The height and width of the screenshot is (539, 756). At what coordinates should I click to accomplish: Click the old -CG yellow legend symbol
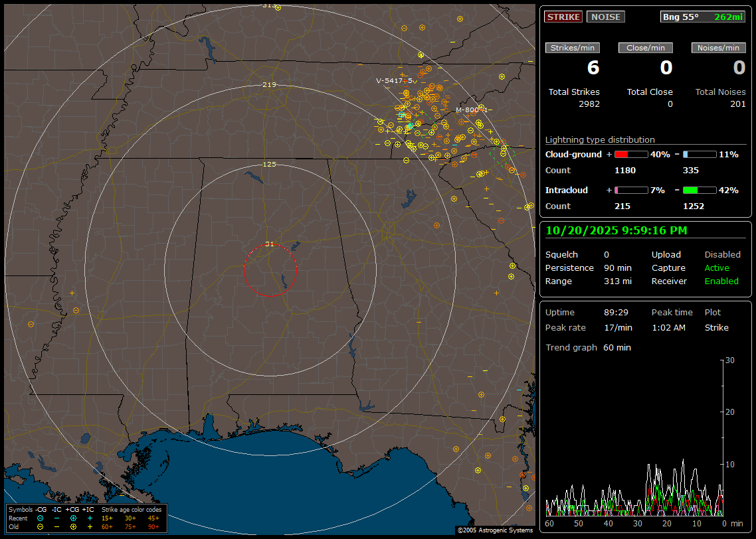(41, 526)
